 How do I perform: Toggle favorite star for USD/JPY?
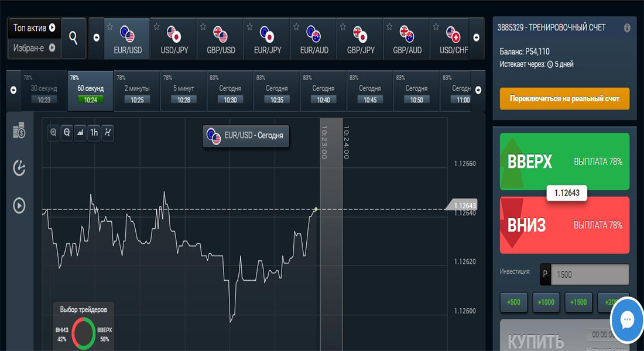(x=156, y=27)
